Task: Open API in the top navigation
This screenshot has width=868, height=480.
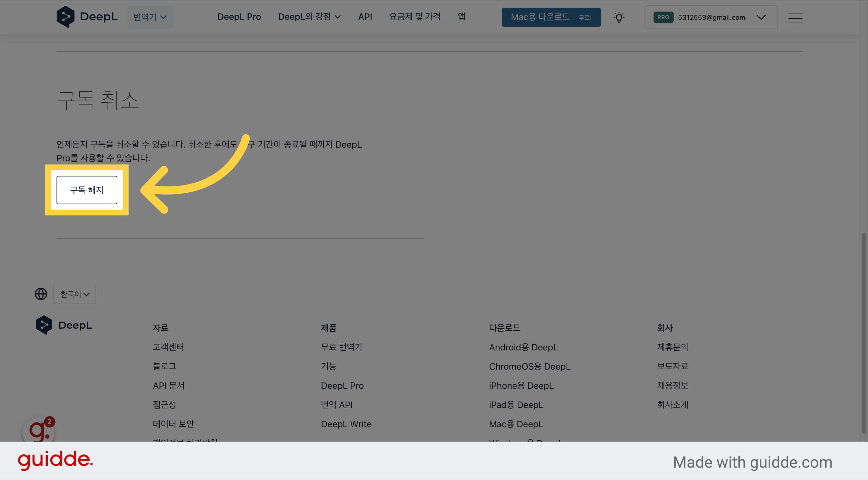Action: click(365, 17)
